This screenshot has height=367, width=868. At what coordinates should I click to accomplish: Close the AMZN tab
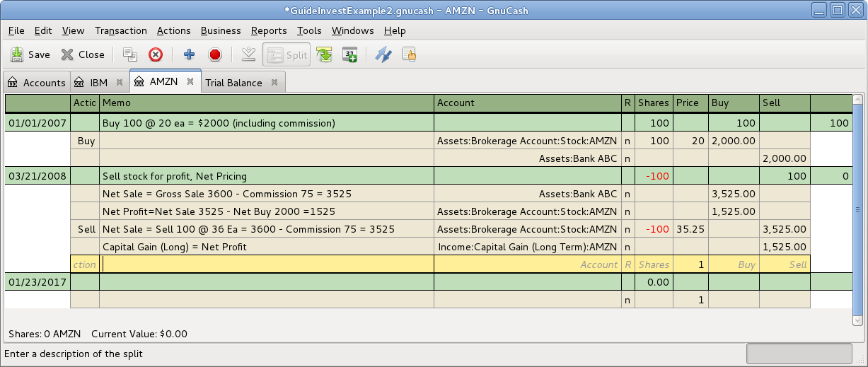[x=190, y=82]
